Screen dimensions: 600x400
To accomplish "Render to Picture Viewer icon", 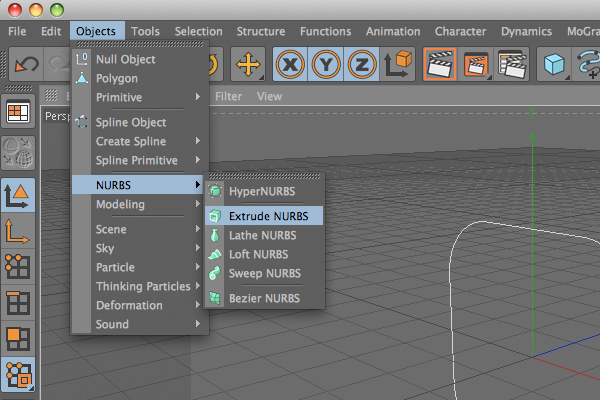I will tap(475, 64).
